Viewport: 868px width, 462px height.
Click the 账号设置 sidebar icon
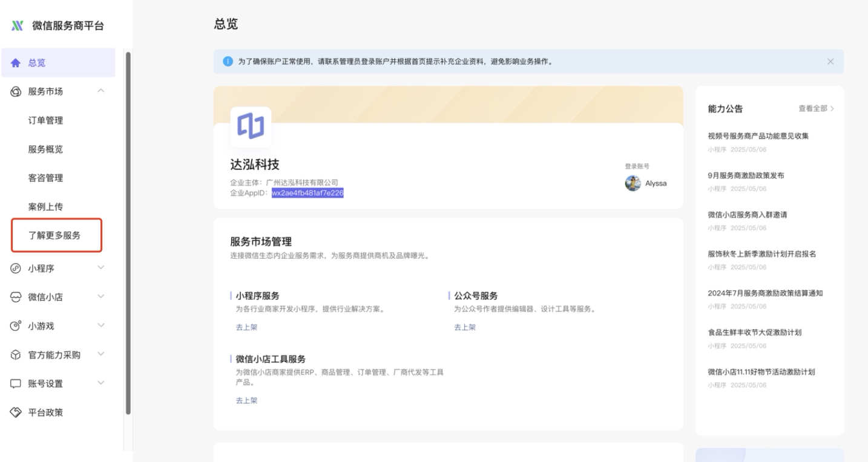click(x=16, y=384)
